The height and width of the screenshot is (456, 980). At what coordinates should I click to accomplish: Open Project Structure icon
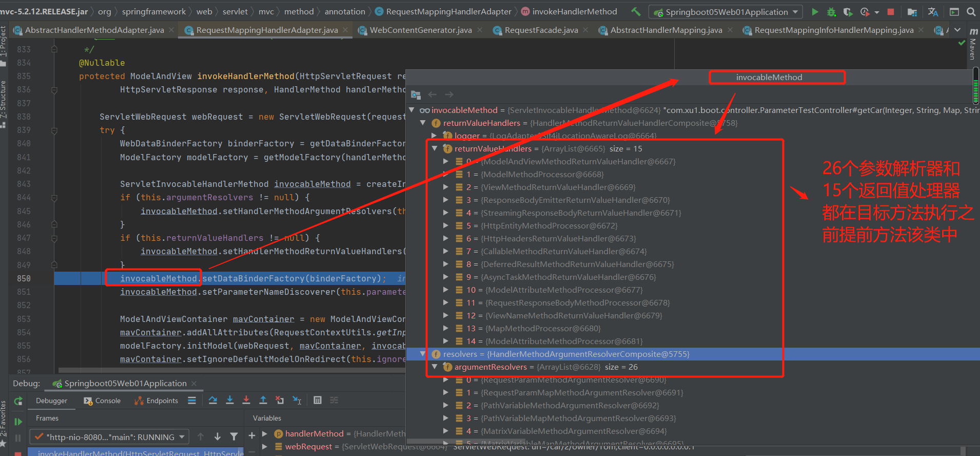(912, 11)
